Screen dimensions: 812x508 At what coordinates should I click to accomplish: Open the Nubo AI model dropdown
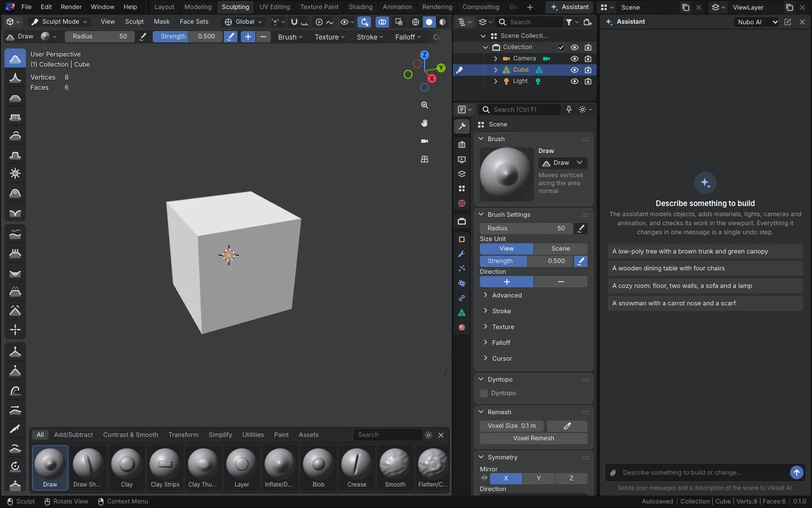(x=756, y=22)
